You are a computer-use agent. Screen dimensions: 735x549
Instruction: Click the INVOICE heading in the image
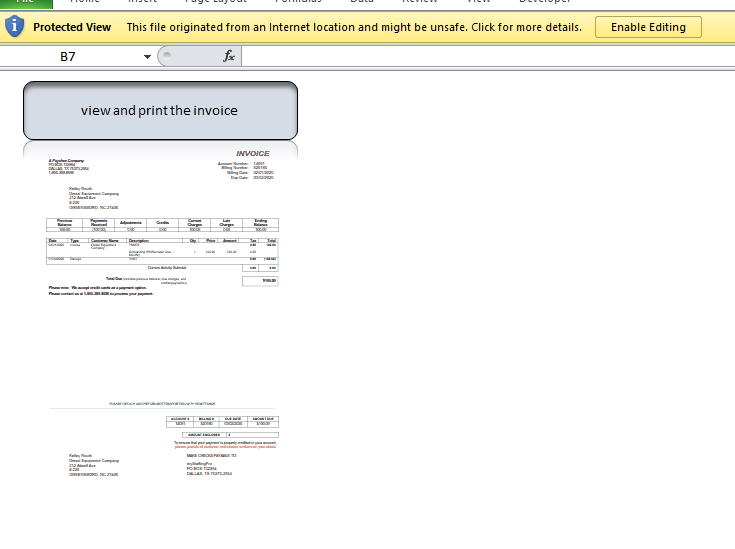pyautogui.click(x=253, y=153)
